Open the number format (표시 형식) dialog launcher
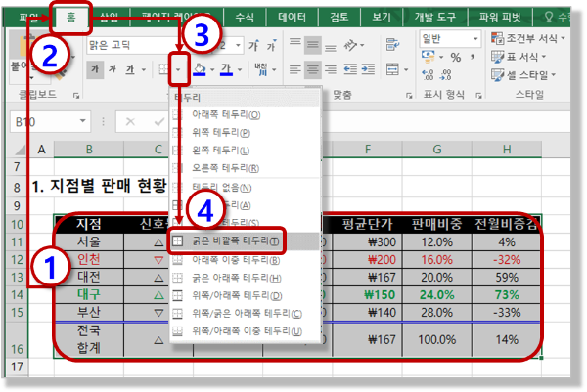587x392 pixels. pos(478,96)
